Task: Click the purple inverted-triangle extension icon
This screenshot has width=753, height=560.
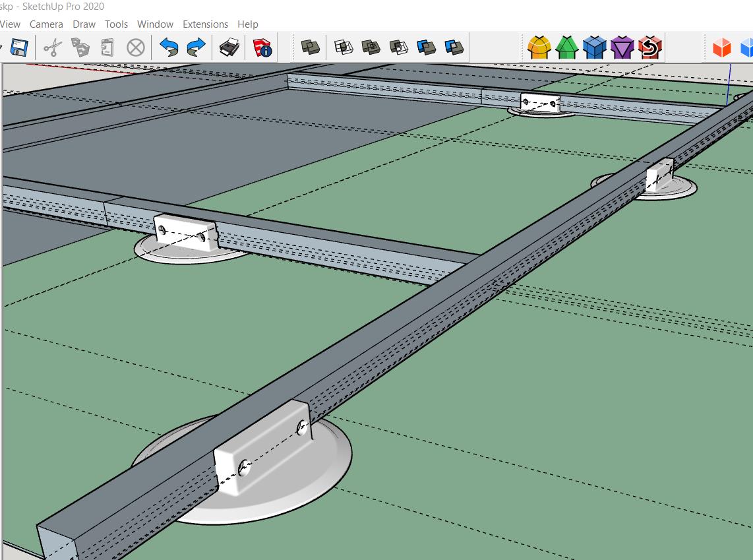Action: (622, 47)
